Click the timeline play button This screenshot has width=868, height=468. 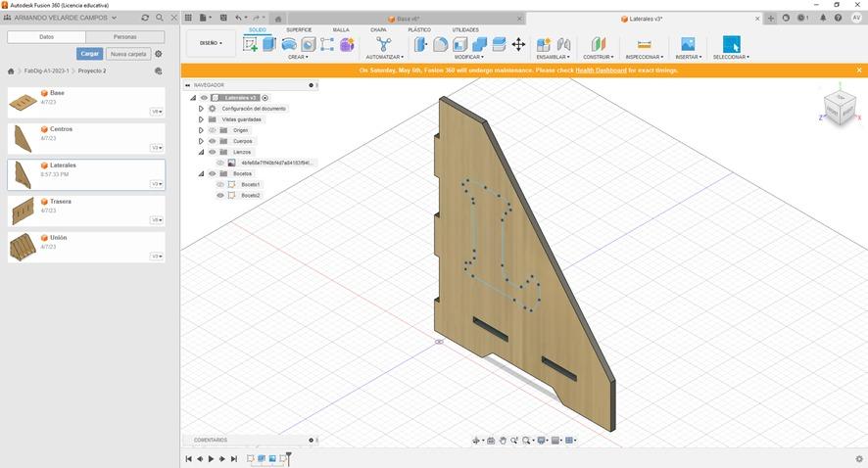pos(211,458)
